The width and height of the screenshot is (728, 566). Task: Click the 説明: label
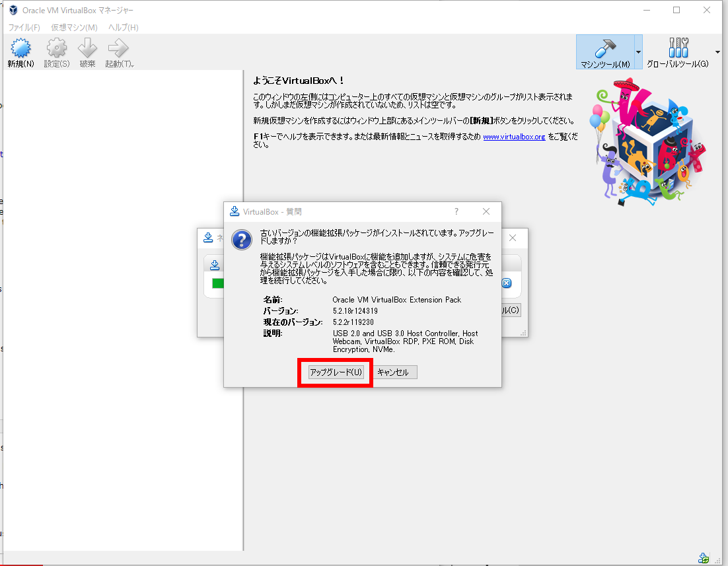273,334
